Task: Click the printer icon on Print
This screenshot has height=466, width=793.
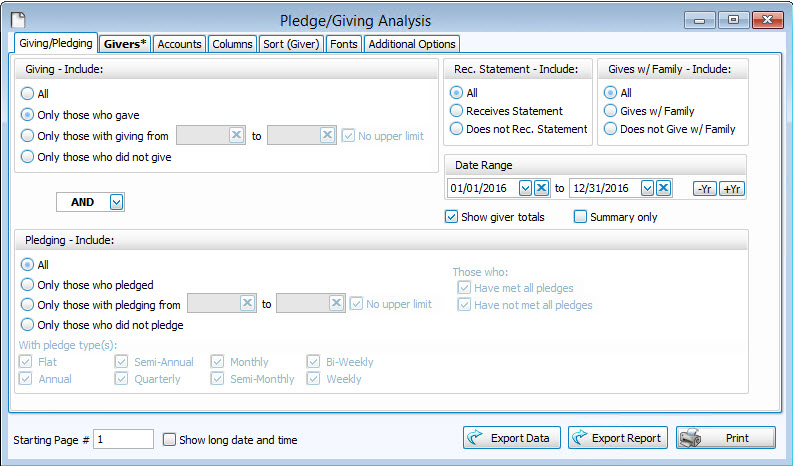Action: pos(691,438)
